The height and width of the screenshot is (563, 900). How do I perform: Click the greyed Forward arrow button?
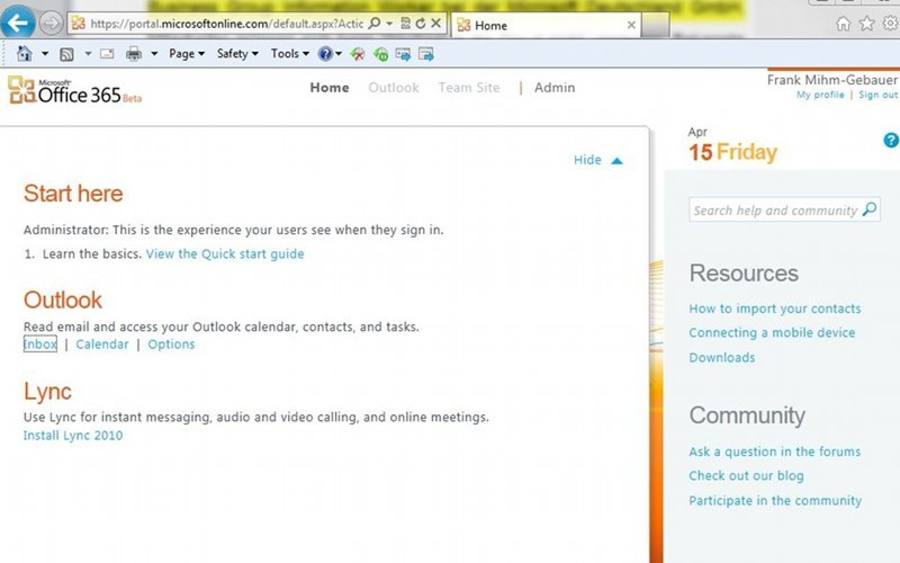pyautogui.click(x=51, y=24)
